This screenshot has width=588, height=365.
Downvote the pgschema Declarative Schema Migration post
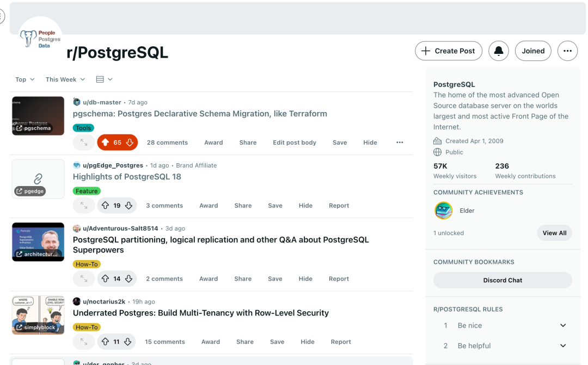click(130, 143)
